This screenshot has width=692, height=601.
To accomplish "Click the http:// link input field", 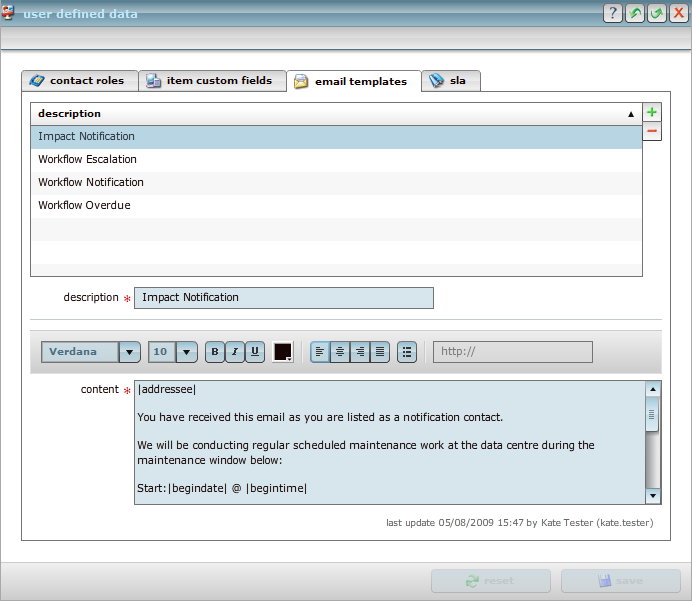I will [x=512, y=352].
